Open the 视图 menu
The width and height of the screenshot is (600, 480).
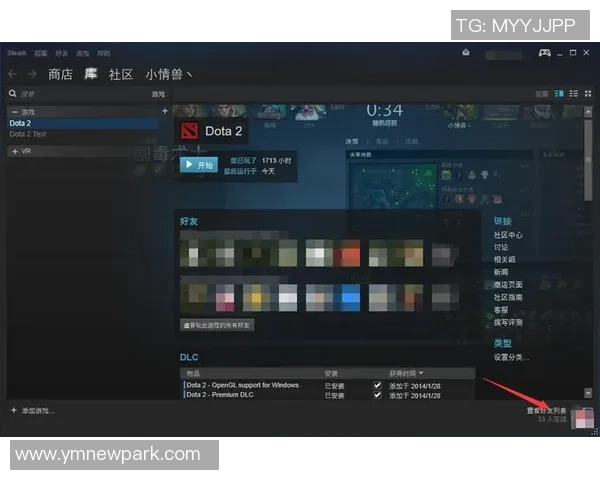click(x=41, y=53)
